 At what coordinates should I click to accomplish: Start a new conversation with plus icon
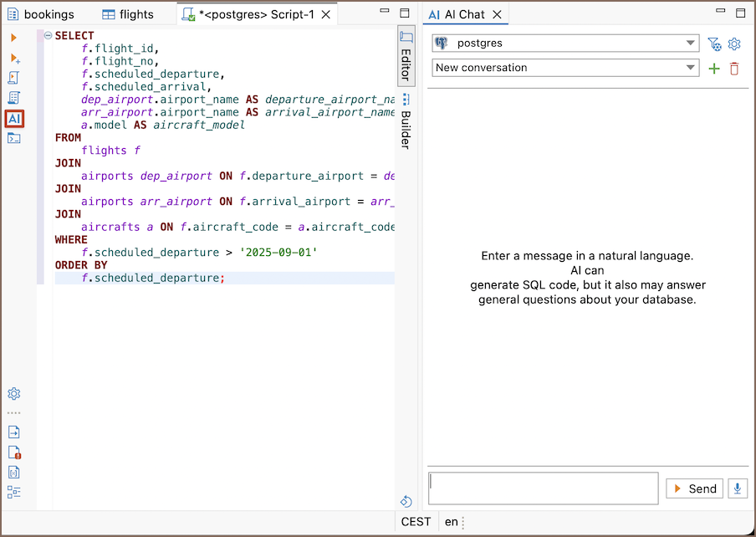(x=713, y=68)
